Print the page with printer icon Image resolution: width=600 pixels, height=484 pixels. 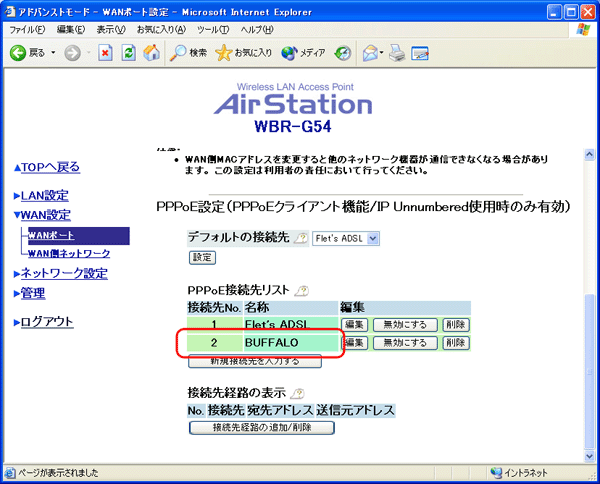(x=397, y=53)
